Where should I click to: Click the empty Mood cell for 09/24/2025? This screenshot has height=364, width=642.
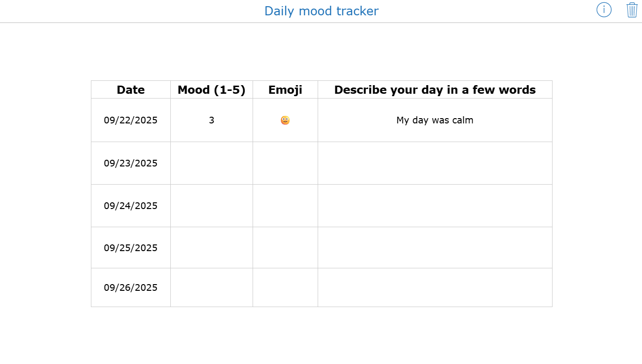pyautogui.click(x=211, y=205)
